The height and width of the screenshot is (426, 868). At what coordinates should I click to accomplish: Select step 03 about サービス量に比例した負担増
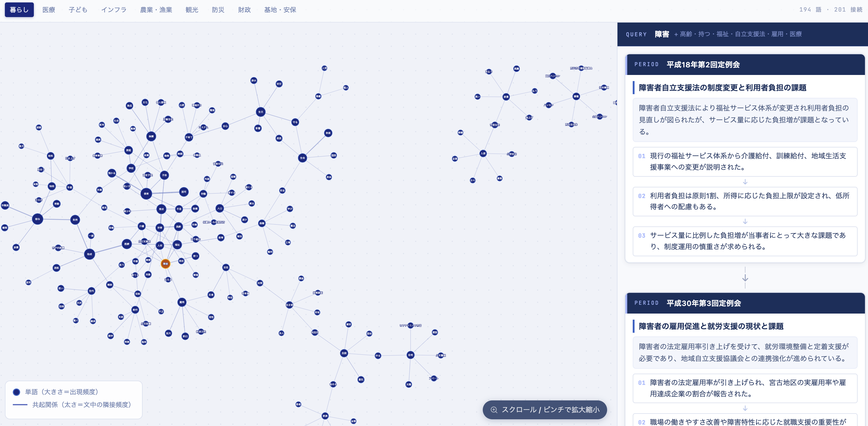point(745,241)
